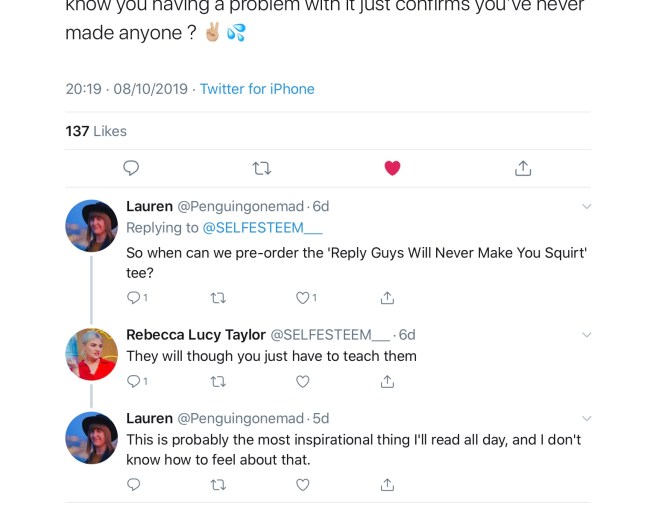Open Lauren's avatar on first reply

pyautogui.click(x=91, y=225)
